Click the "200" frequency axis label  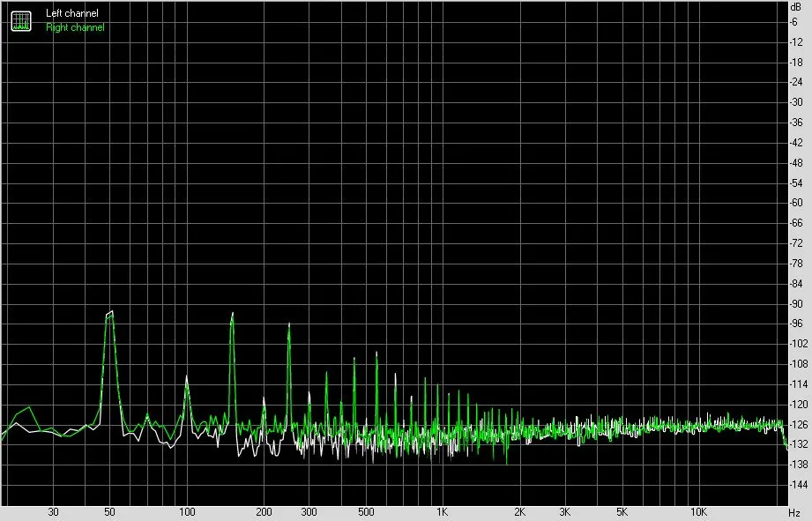coord(264,512)
